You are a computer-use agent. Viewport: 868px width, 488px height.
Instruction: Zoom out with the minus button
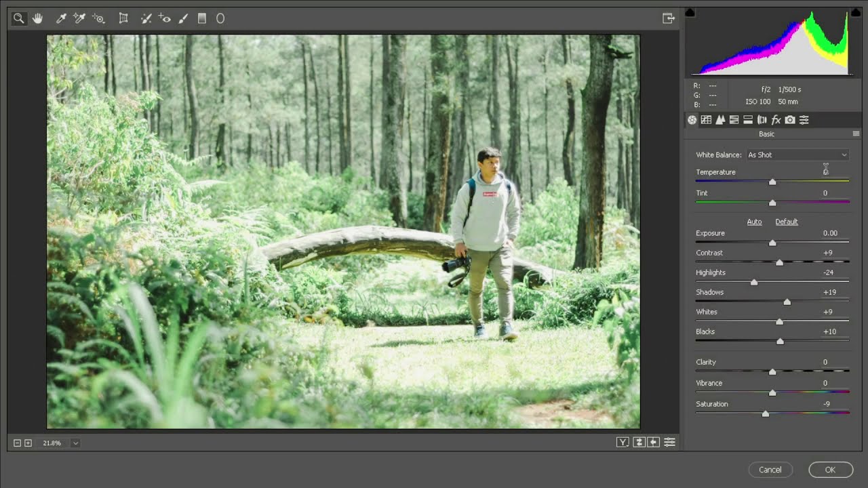point(17,443)
